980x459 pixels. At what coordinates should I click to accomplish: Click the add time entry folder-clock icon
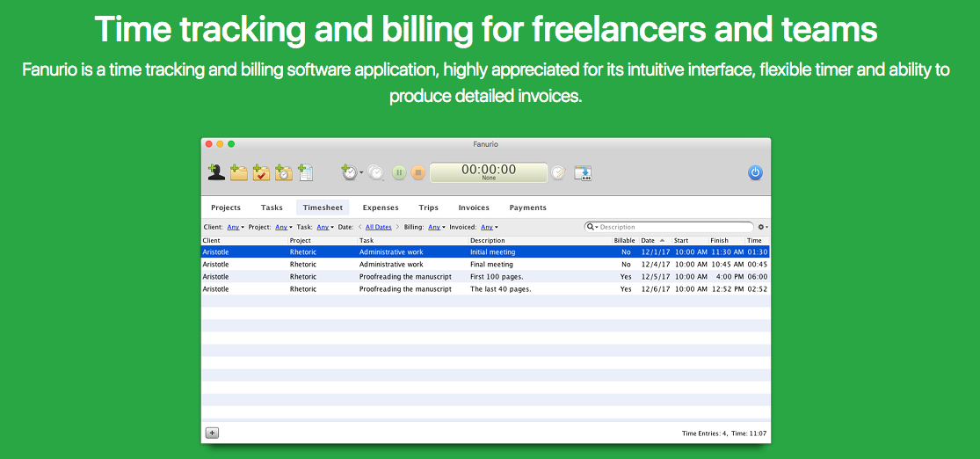[284, 172]
